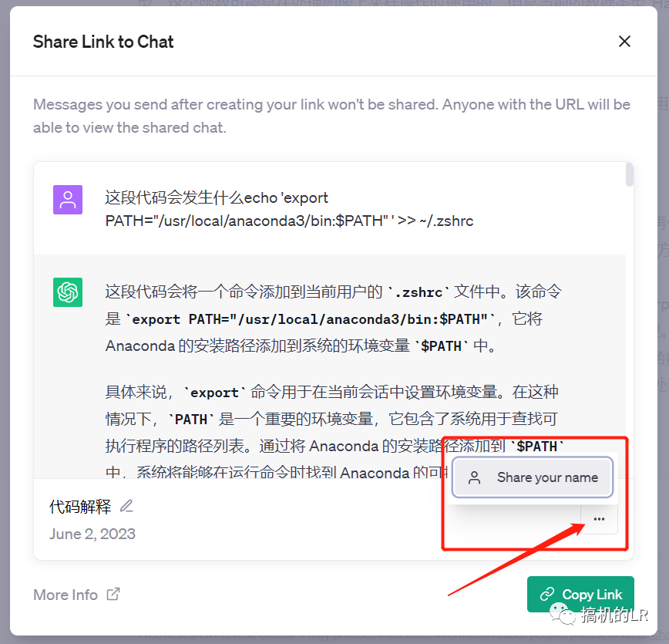Click the WeChat logo watermark

pos(562,614)
